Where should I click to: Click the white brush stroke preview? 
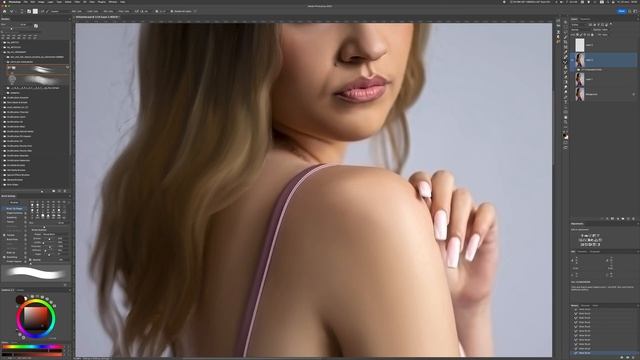click(36, 273)
